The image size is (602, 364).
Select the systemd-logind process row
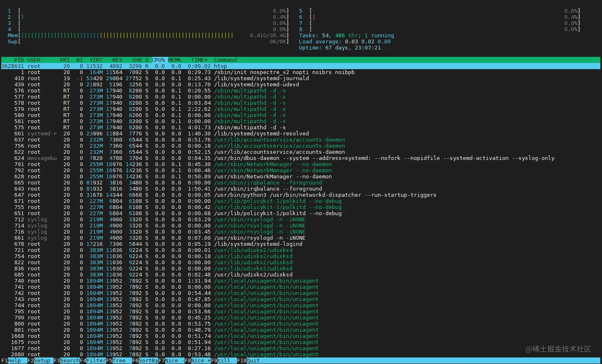tap(301, 244)
